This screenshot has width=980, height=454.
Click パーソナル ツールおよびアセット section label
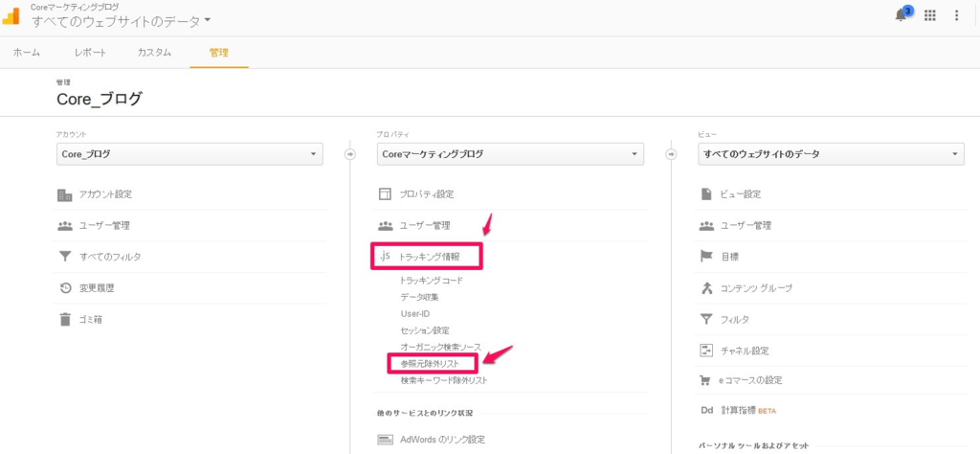[x=753, y=446]
